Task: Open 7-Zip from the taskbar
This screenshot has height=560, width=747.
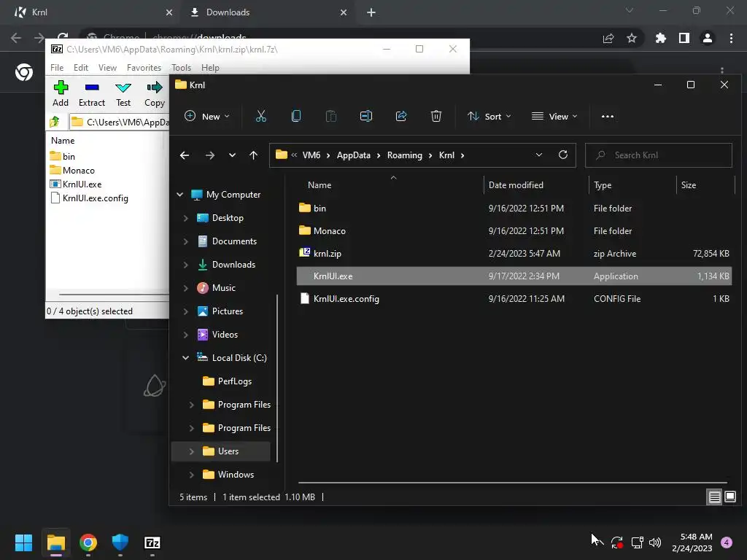Action: pos(152,542)
